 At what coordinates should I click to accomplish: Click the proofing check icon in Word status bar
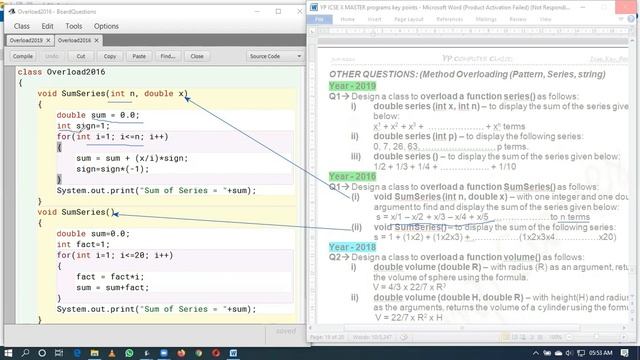pos(404,338)
